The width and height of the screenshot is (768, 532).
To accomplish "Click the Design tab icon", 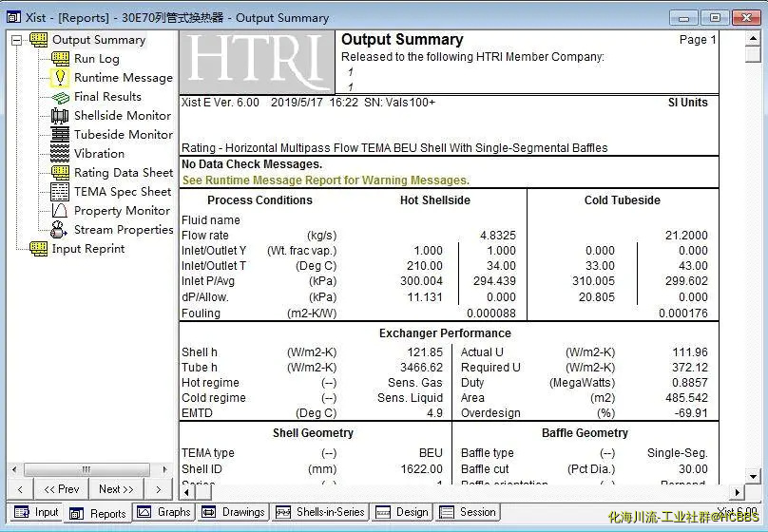I will coord(383,512).
